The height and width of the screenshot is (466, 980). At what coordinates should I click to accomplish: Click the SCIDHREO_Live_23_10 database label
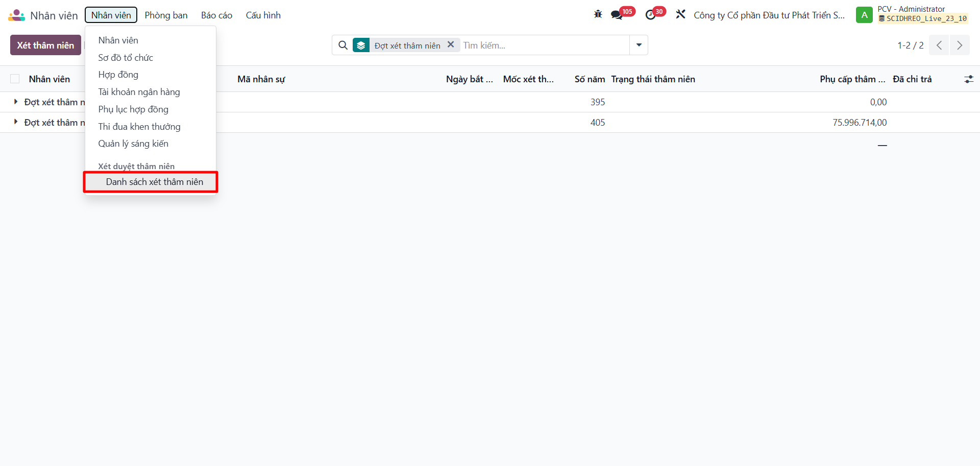[x=923, y=19]
